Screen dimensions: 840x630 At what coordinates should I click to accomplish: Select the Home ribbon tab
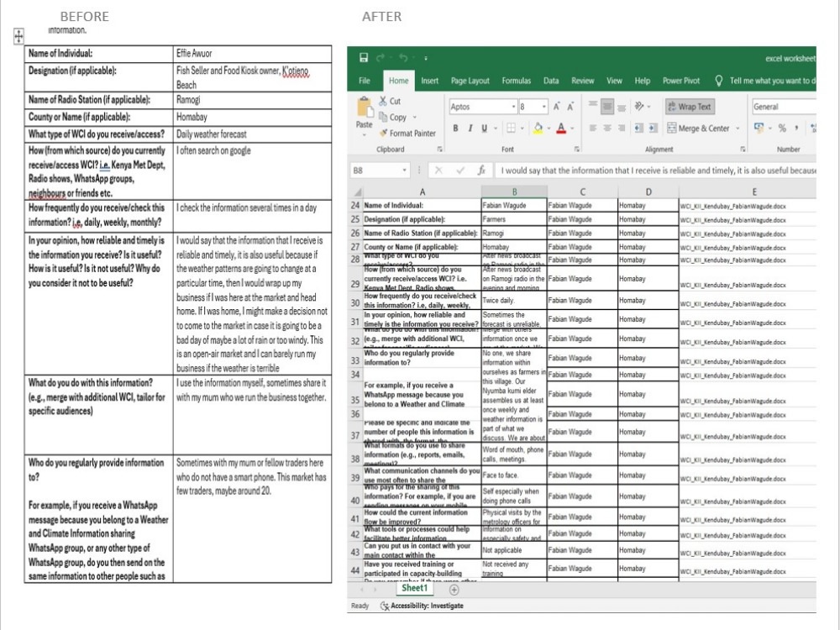coord(398,81)
